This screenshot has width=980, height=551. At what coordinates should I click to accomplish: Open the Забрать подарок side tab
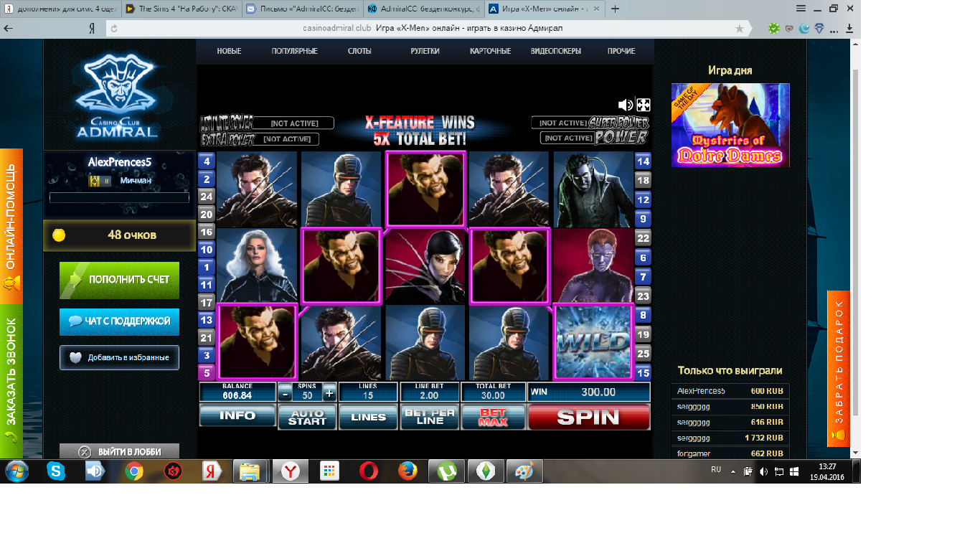tap(839, 368)
